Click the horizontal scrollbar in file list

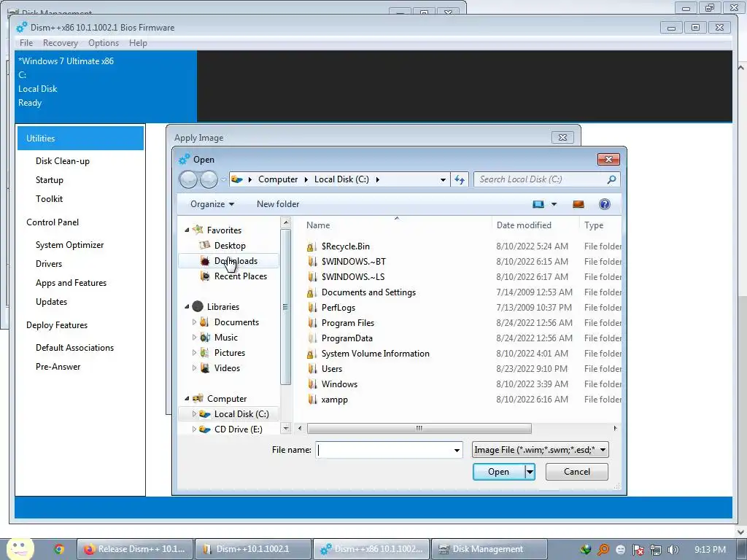point(419,429)
